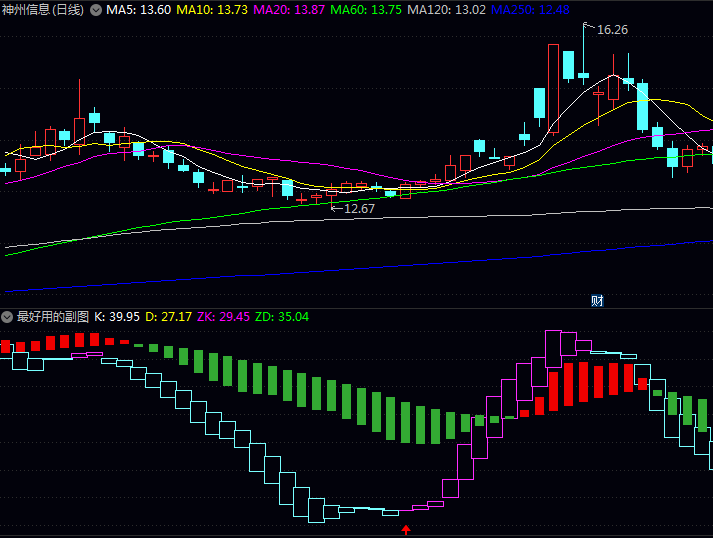
Task: Select the 神州信息(日线) stock title
Action: (x=43, y=10)
